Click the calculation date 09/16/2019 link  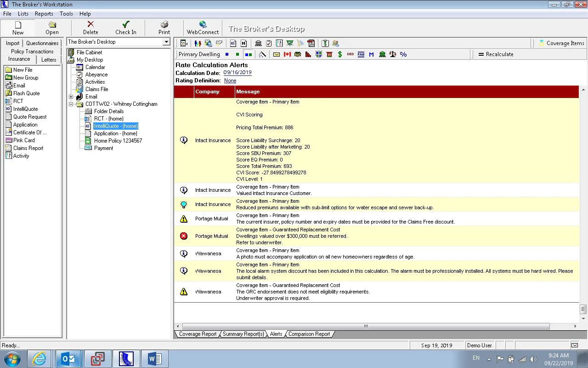(x=237, y=73)
